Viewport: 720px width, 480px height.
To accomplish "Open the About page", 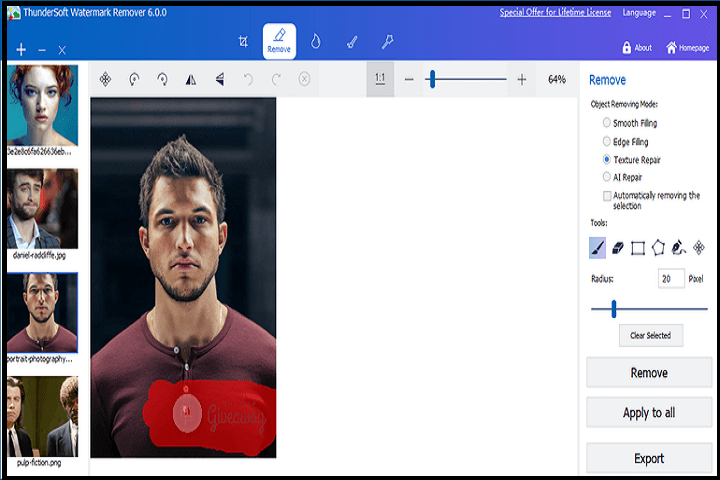I will (637, 47).
